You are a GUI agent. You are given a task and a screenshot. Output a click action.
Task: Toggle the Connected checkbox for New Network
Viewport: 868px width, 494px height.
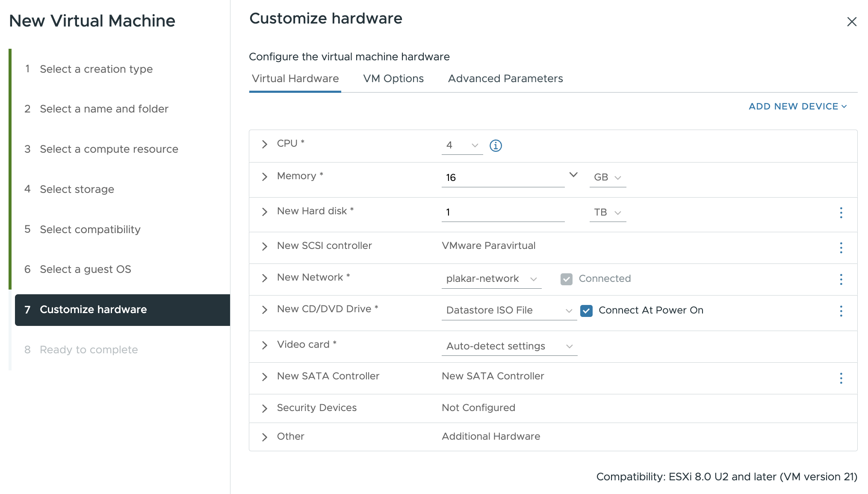tap(567, 279)
